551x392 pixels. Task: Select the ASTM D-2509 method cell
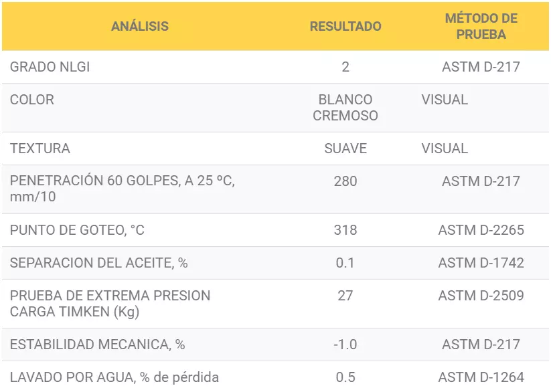point(481,296)
